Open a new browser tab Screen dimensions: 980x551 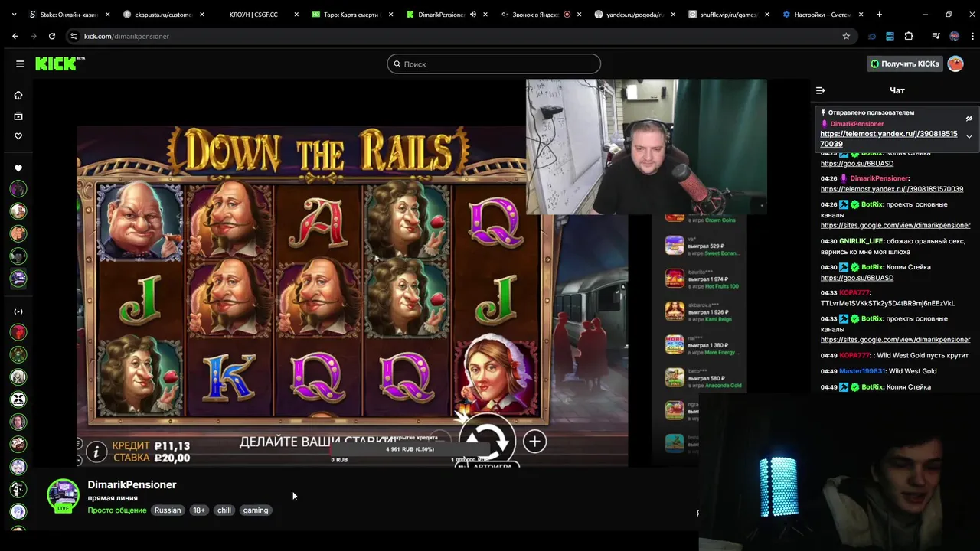tap(879, 14)
